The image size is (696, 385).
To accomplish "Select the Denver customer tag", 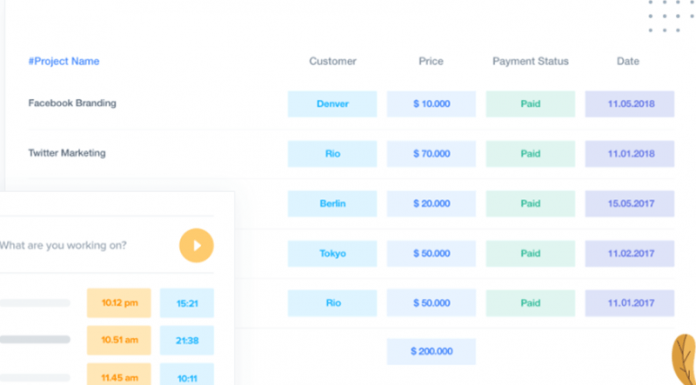I will point(332,104).
